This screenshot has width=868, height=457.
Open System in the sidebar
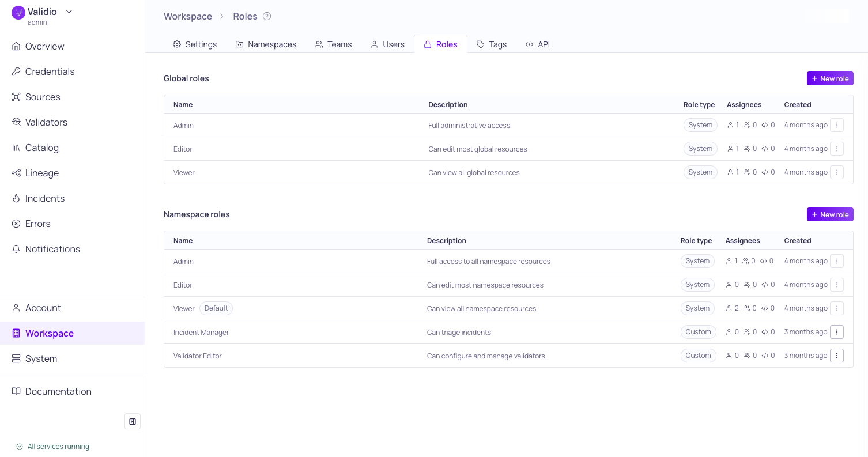click(72, 358)
